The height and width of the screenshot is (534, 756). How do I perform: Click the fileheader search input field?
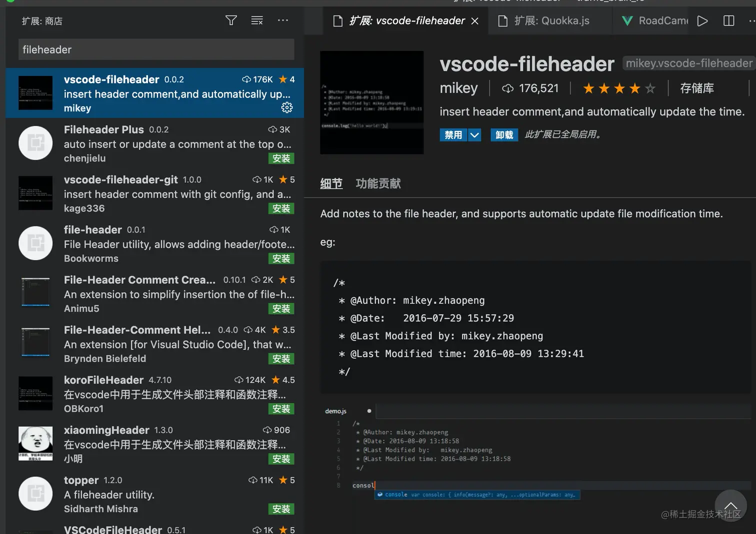156,49
